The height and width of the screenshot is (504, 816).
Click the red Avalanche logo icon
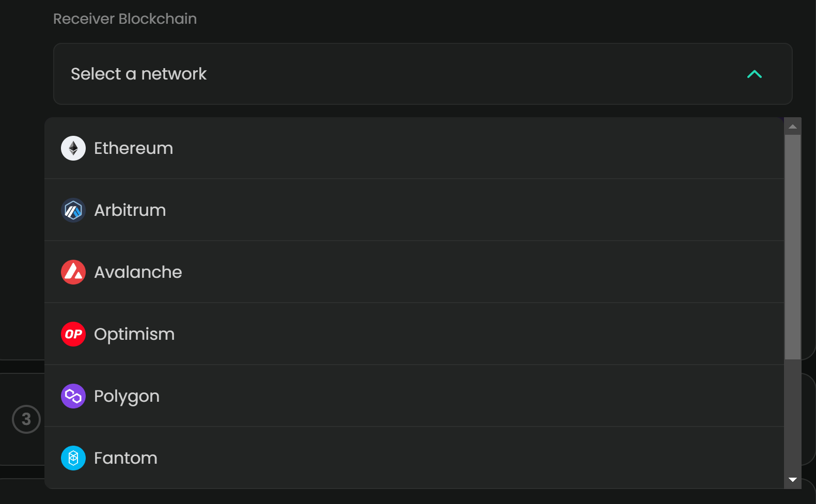(73, 272)
